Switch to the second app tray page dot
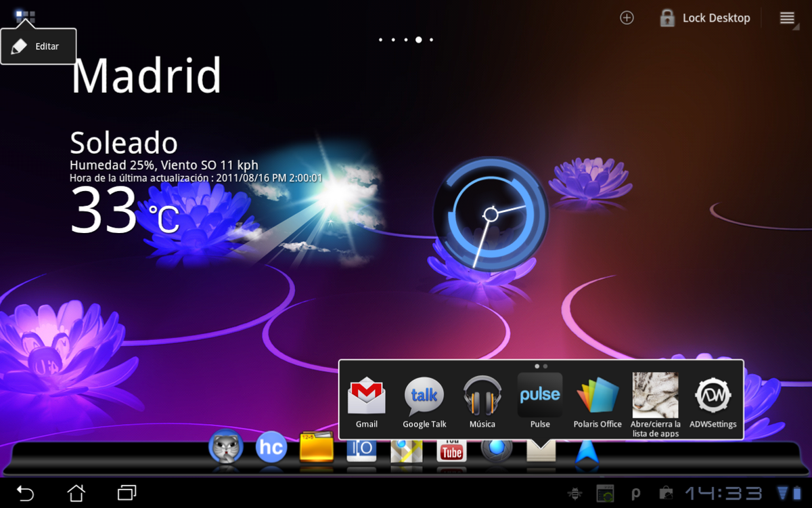The height and width of the screenshot is (508, 812). coord(545,365)
